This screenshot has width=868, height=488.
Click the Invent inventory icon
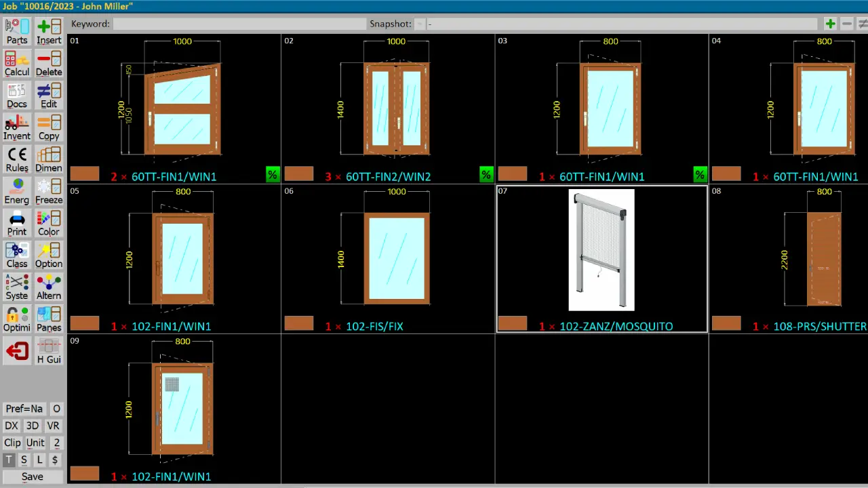pos(17,127)
